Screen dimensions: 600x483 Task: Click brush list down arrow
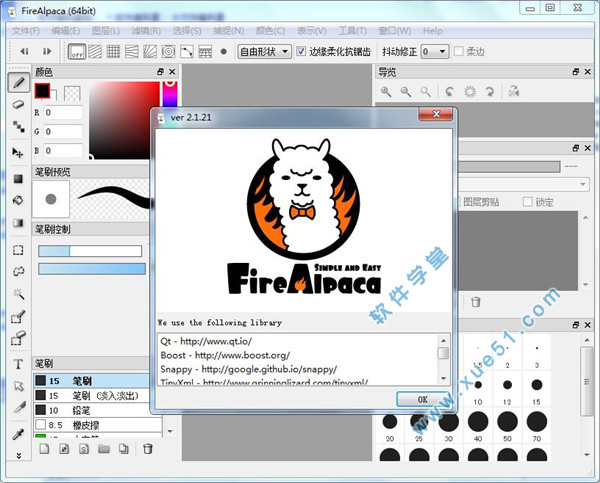(x=170, y=431)
